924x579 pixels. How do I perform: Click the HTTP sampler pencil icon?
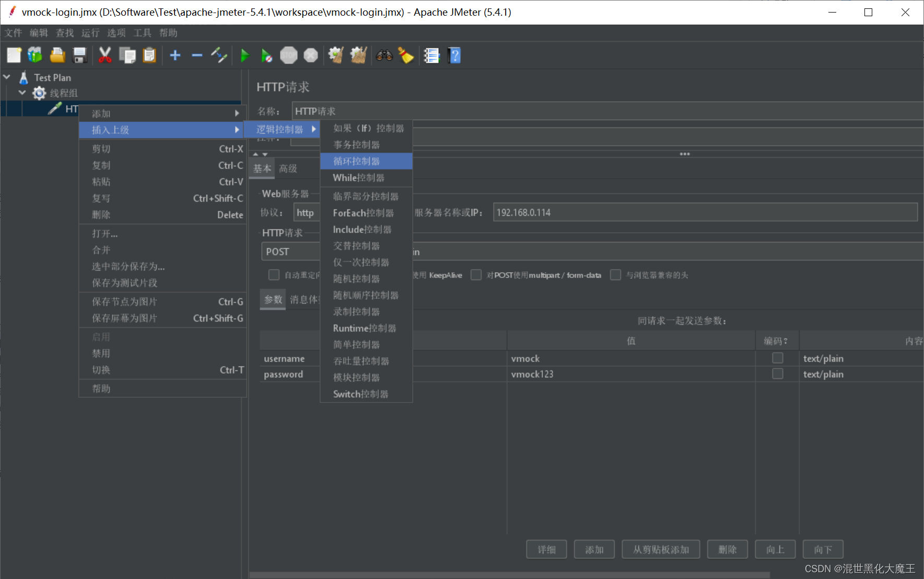(x=55, y=109)
